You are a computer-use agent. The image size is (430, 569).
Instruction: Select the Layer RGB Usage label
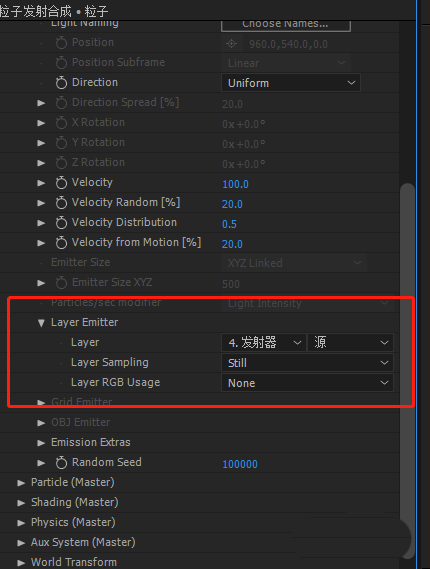115,382
